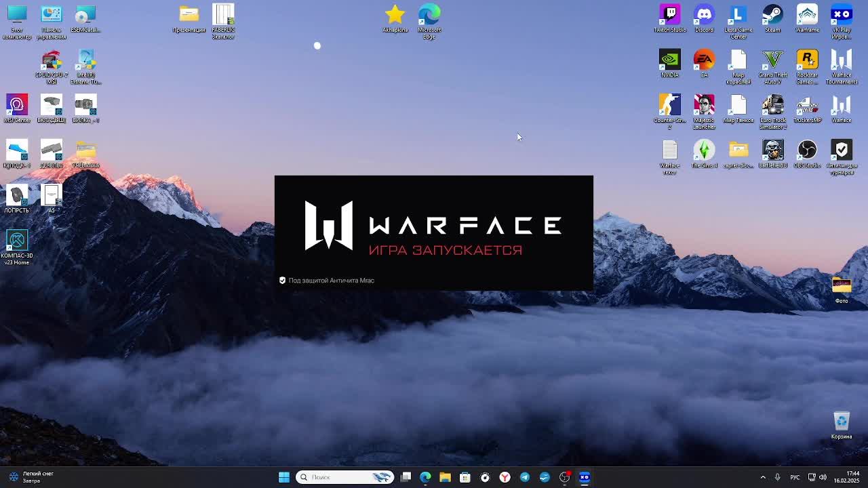The height and width of the screenshot is (488, 868).
Task: Click the microphone tray icon
Action: 777,477
